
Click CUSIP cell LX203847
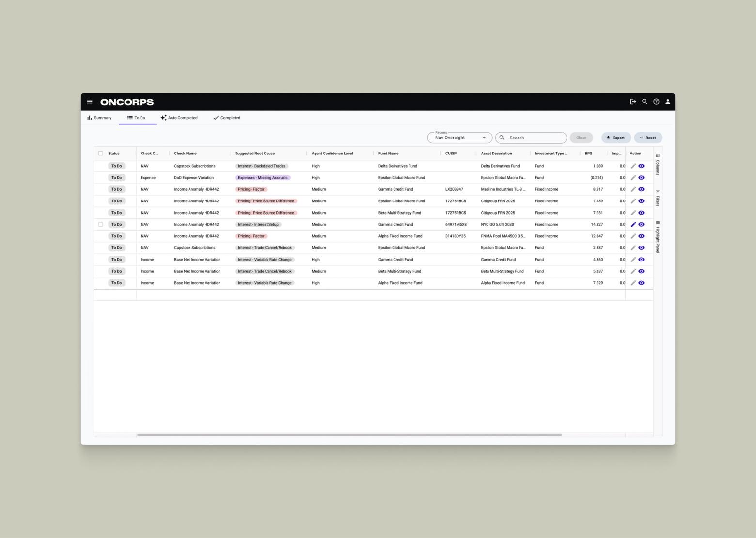tap(454, 189)
